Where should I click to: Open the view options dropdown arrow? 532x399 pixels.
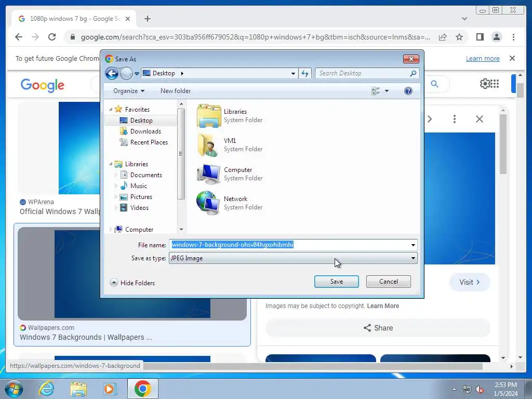click(x=387, y=91)
